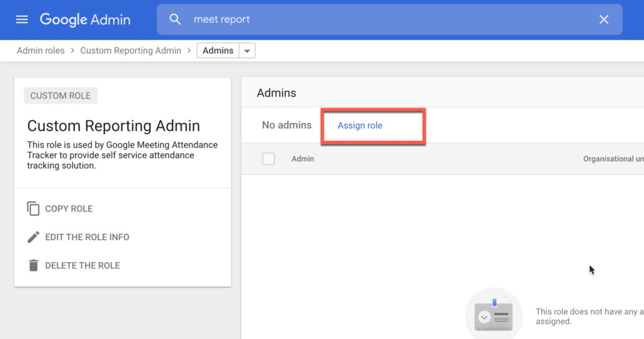644x339 pixels.
Task: Click the 'meet report' search field
Action: pos(390,19)
